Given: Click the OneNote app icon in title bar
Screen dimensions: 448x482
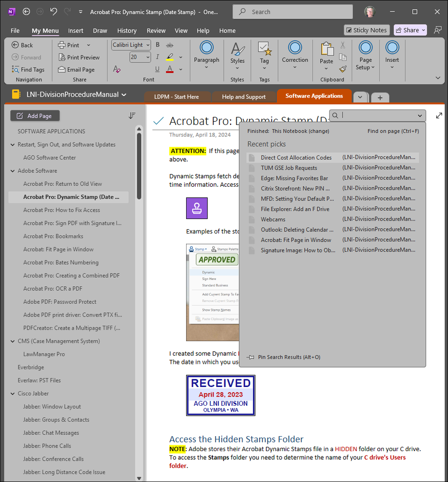Looking at the screenshot, I should [12, 12].
